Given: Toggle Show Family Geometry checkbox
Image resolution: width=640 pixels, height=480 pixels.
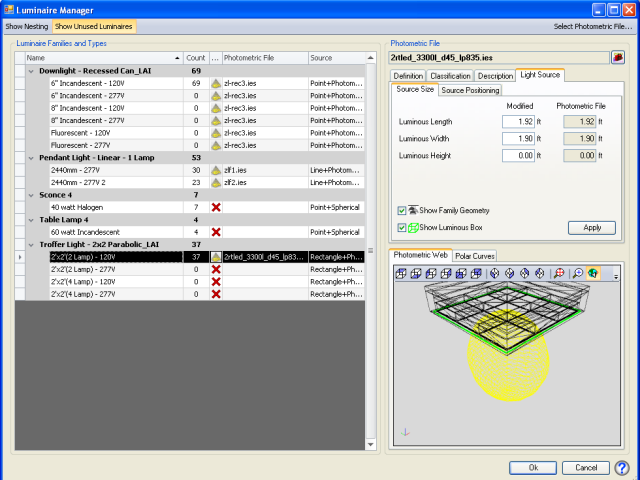Looking at the screenshot, I should tap(402, 211).
